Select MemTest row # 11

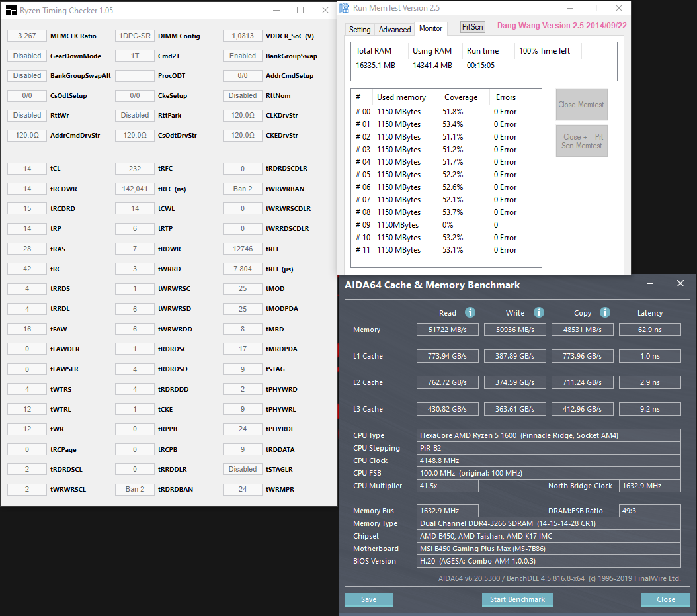446,250
